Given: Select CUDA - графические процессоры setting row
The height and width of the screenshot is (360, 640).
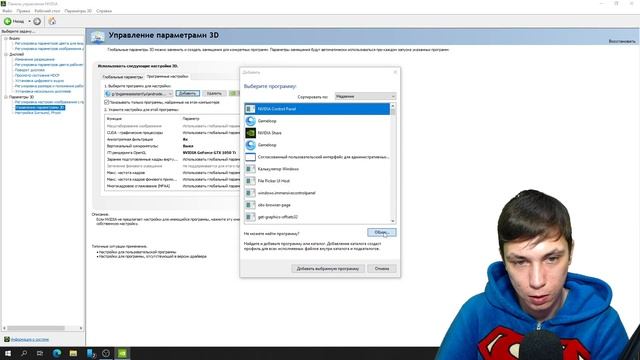Looking at the screenshot, I should pyautogui.click(x=173, y=133).
